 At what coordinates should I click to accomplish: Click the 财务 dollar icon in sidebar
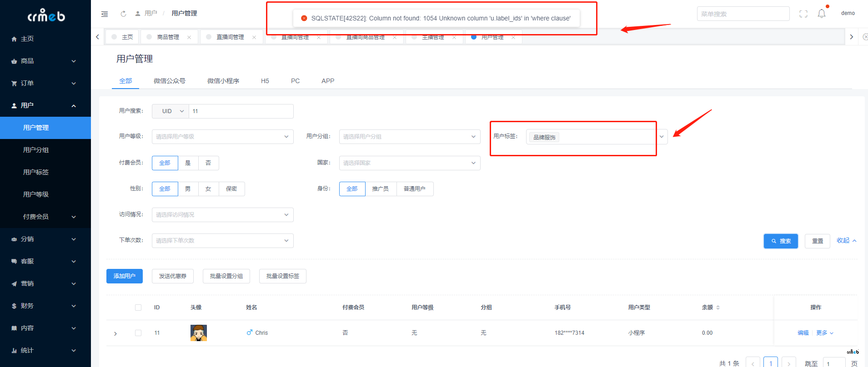(14, 306)
